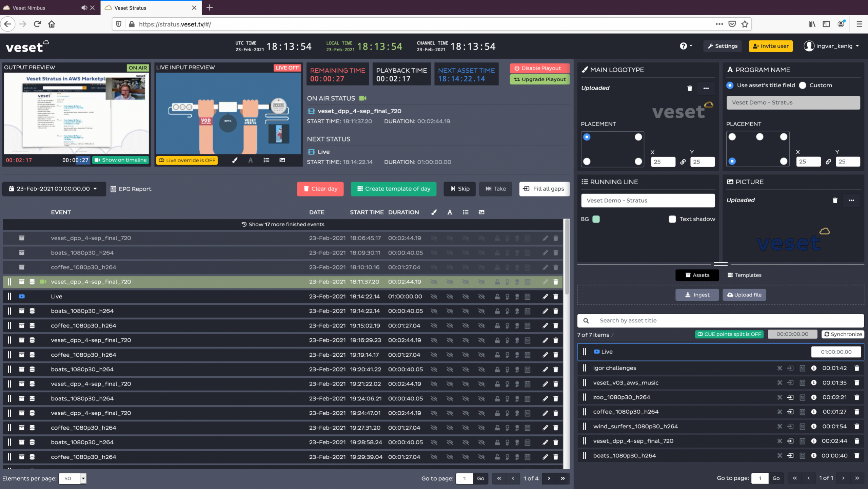Open ingvar_kenig user menu
Viewport: 868px width, 489px height.
click(x=831, y=46)
